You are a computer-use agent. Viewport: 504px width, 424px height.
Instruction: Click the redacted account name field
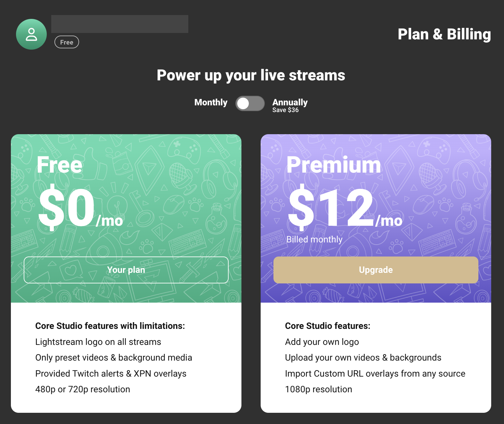[x=120, y=24]
